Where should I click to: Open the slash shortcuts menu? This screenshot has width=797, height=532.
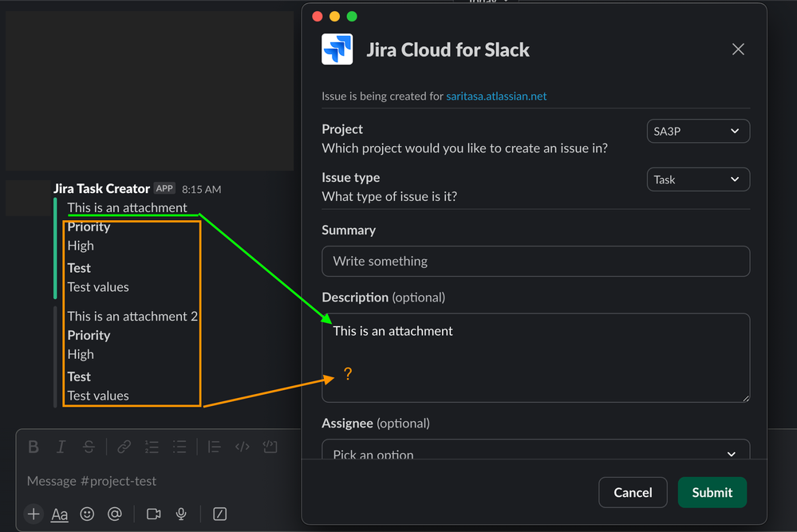pyautogui.click(x=219, y=514)
